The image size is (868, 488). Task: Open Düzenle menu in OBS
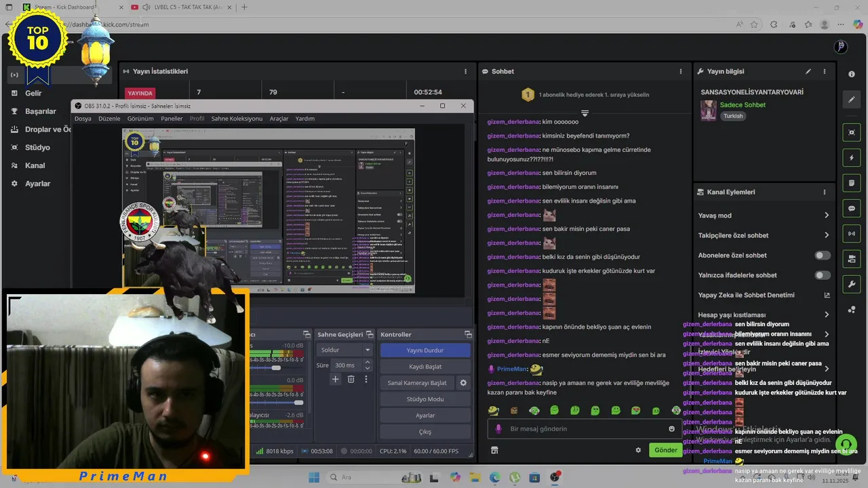point(109,119)
